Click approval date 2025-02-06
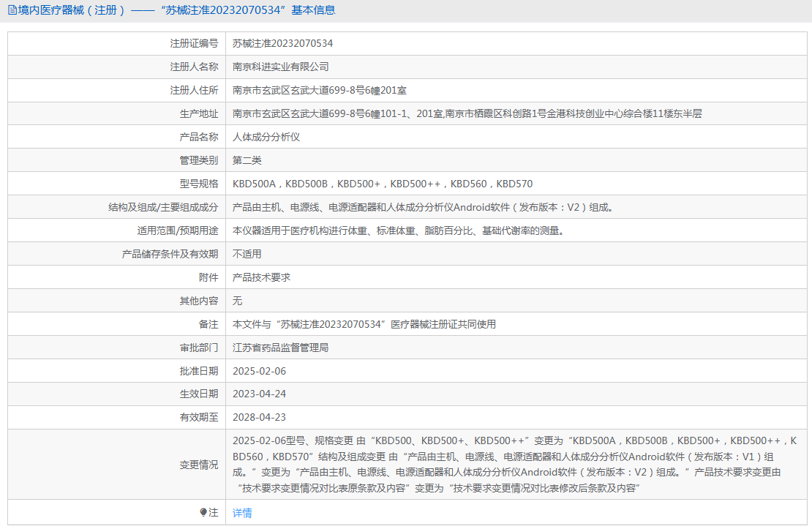Image resolution: width=812 pixels, height=529 pixels. click(x=259, y=371)
